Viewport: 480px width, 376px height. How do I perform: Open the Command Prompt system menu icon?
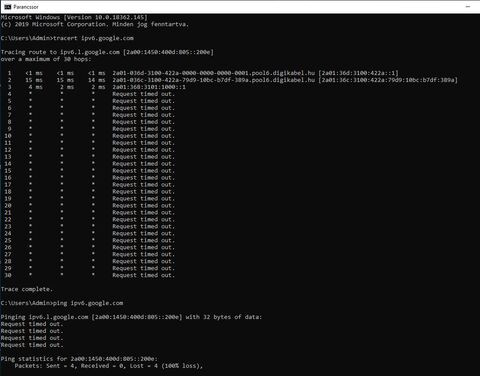click(8, 7)
